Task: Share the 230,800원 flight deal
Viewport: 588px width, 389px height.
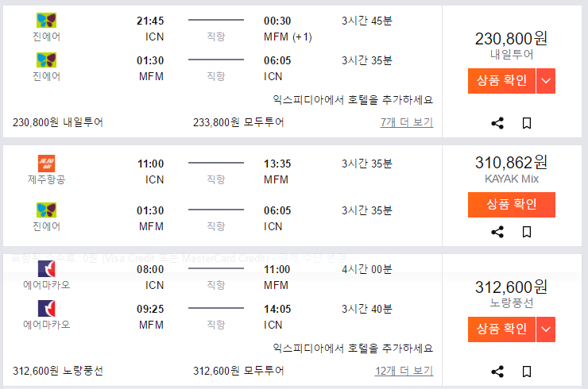Action: click(497, 123)
